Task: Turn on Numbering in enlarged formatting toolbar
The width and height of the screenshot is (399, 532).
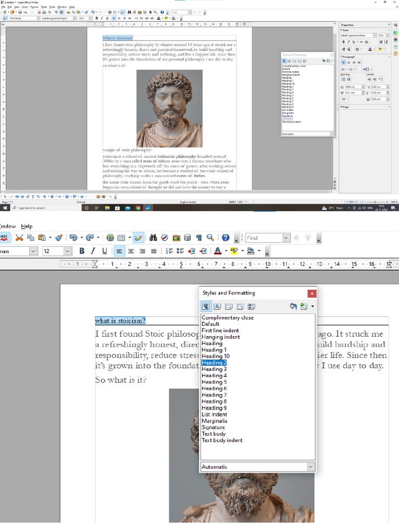Action: point(169,251)
